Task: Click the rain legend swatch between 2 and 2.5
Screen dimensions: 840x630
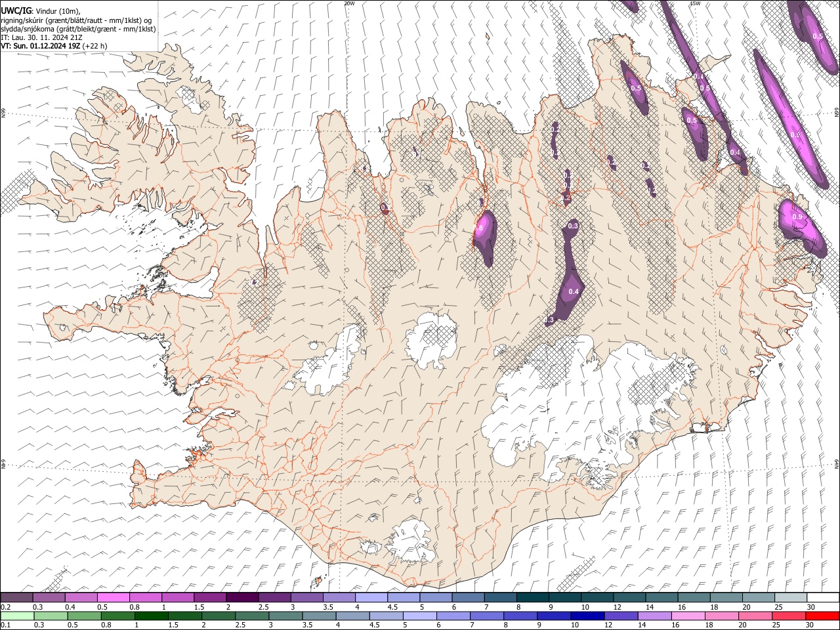Action: pos(219,616)
